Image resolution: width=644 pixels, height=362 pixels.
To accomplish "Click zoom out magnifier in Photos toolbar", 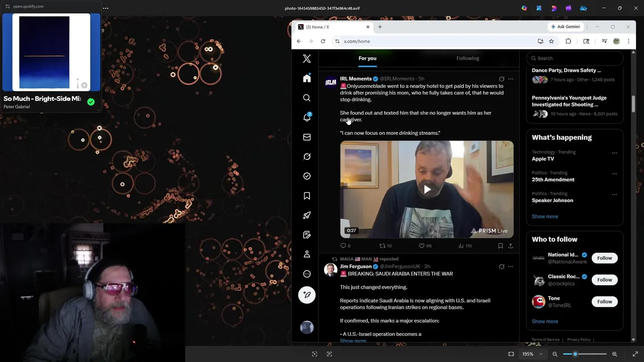I will [x=555, y=354].
